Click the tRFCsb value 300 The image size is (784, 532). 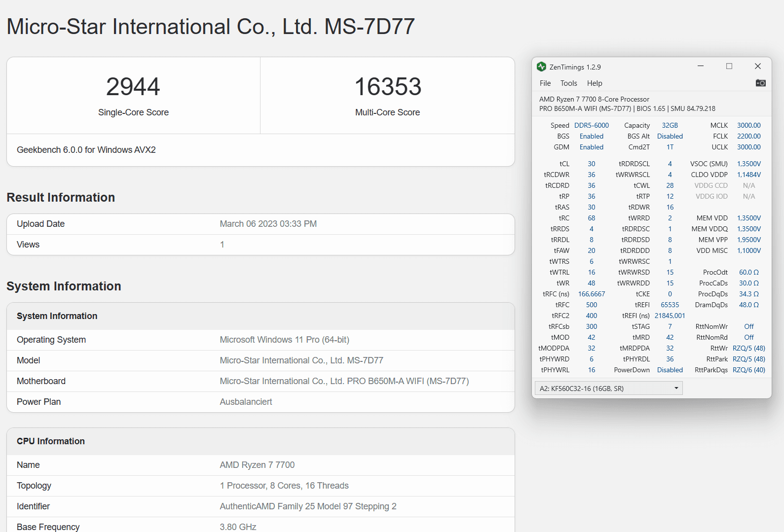click(x=592, y=326)
